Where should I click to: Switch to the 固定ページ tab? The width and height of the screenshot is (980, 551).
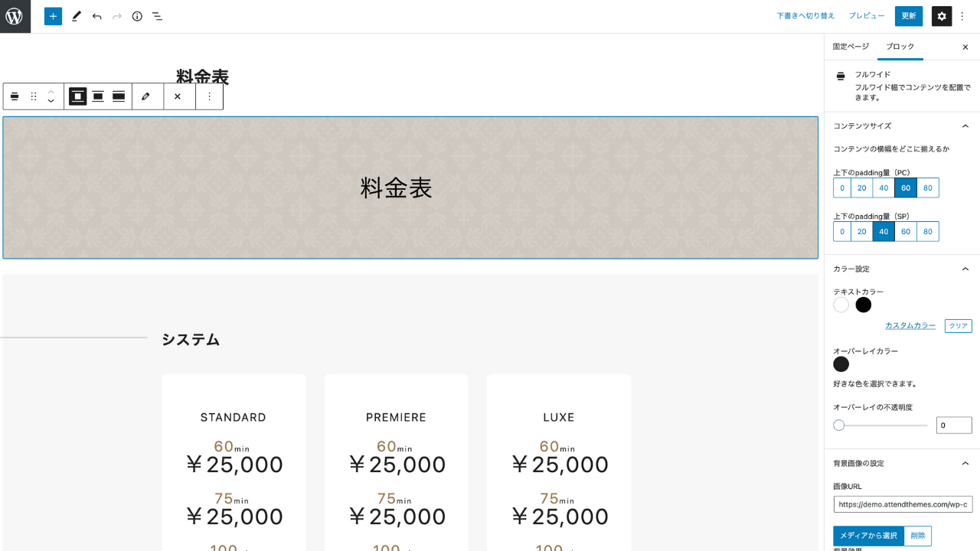[x=851, y=47]
